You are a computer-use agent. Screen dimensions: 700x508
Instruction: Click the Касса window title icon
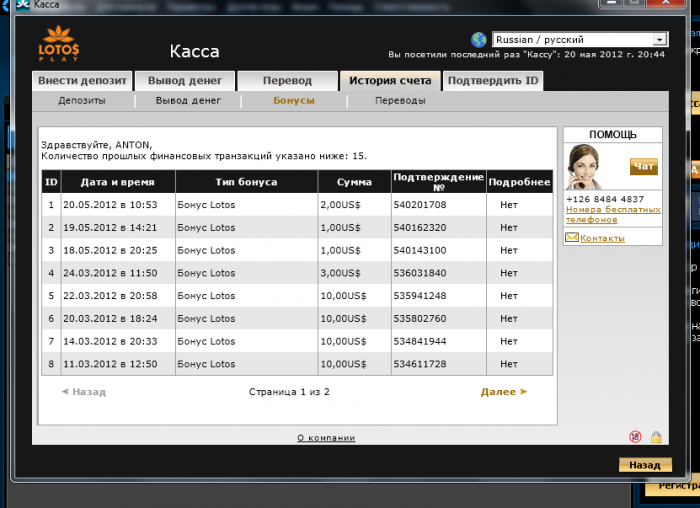pos(23,5)
